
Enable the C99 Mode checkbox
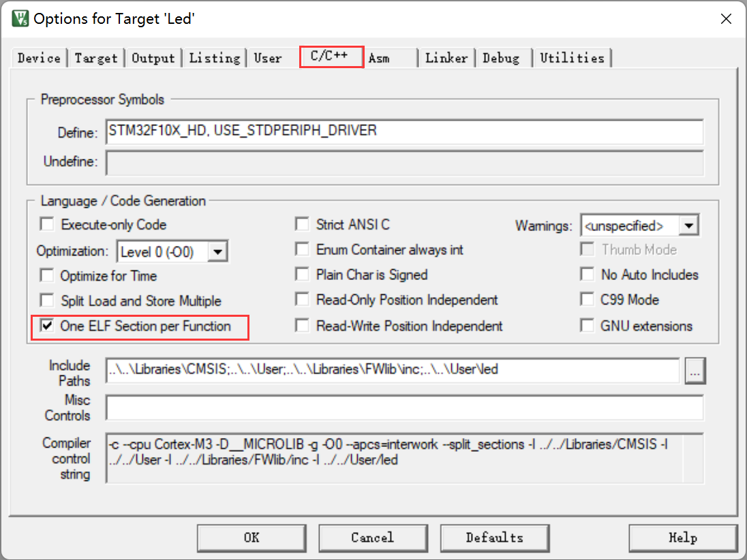tap(587, 300)
